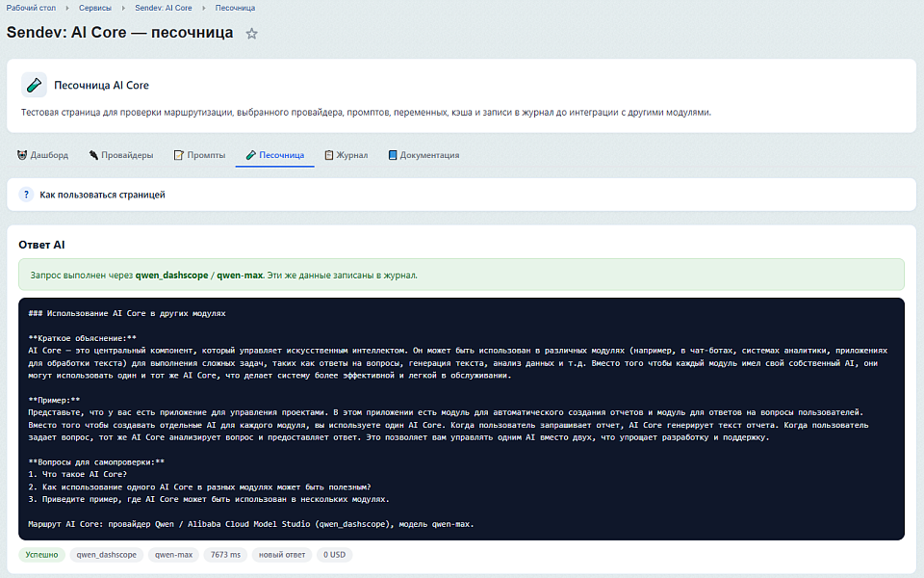The height and width of the screenshot is (578, 924).
Task: Expand the Как пользоваться страницей section
Action: [x=461, y=195]
